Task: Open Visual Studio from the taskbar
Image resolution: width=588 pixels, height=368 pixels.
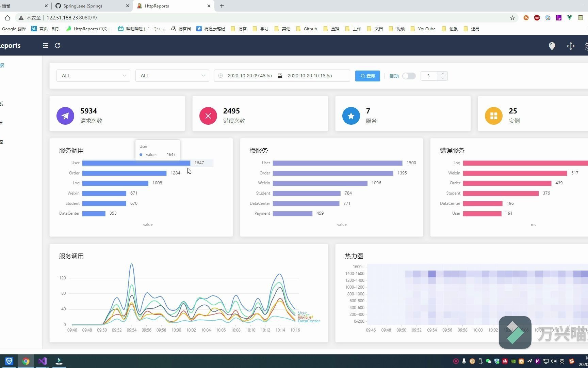Action: coord(43,361)
